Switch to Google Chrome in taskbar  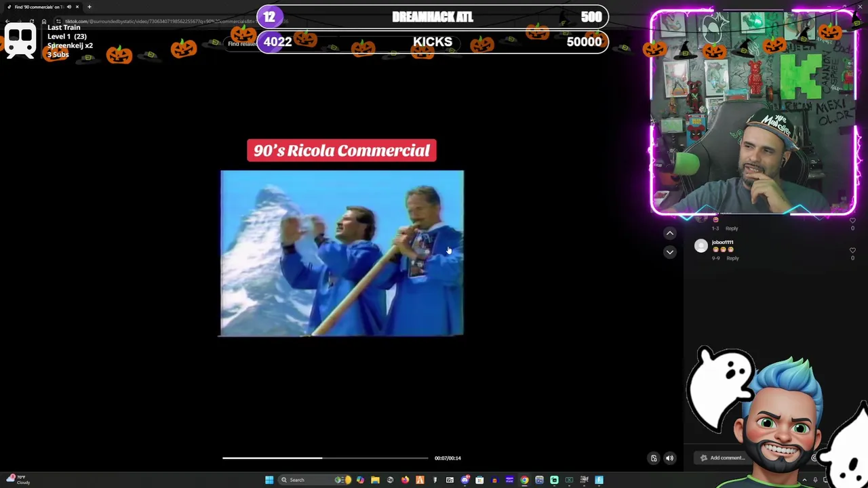tap(524, 480)
